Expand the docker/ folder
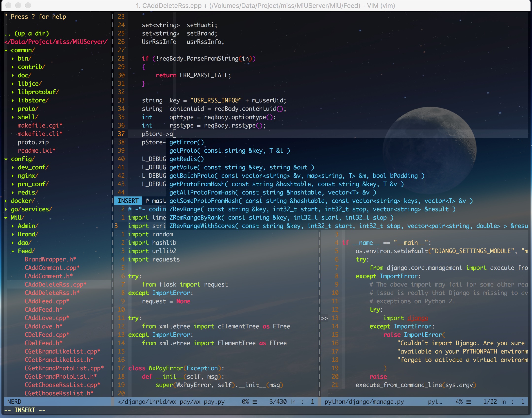This screenshot has height=418, width=532. pyautogui.click(x=6, y=201)
